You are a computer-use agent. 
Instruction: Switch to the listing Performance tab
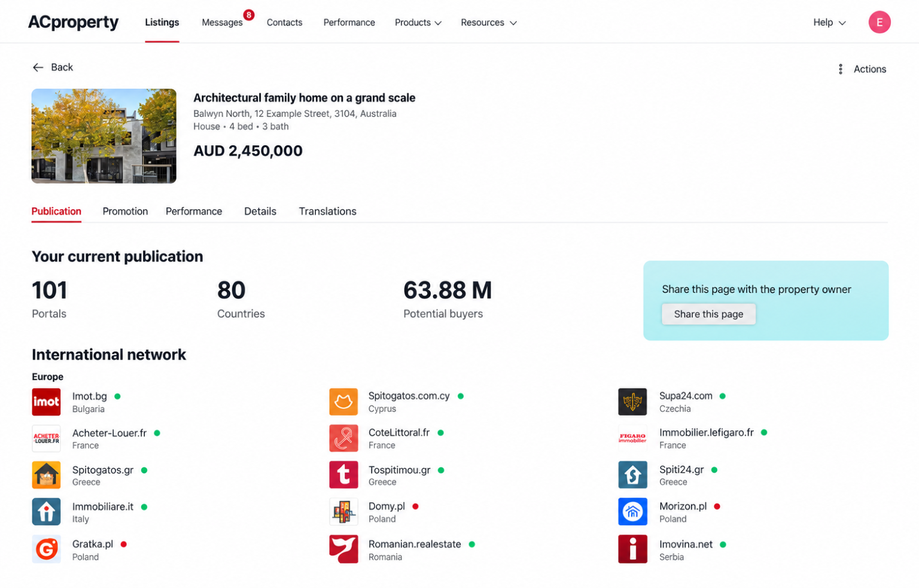194,212
